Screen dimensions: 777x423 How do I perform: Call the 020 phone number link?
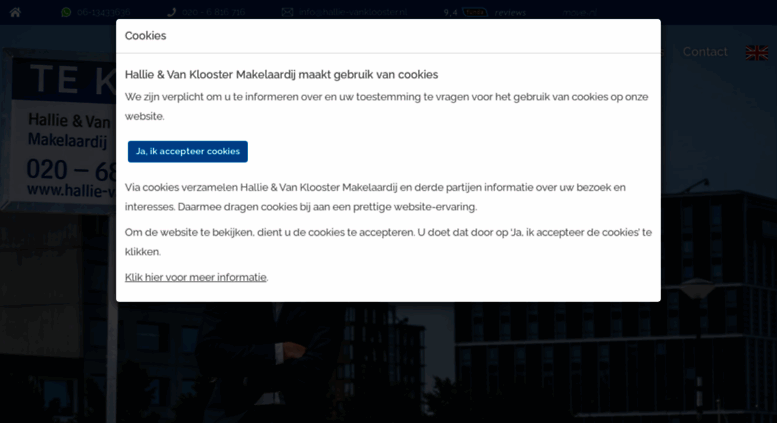tap(214, 12)
